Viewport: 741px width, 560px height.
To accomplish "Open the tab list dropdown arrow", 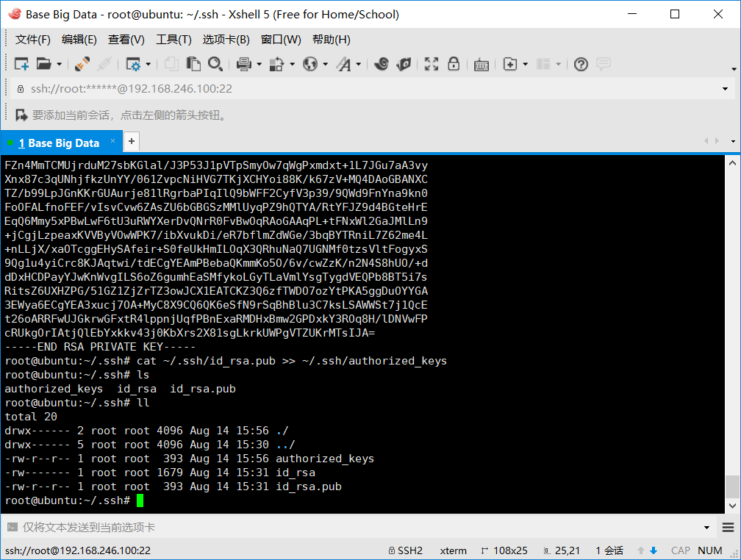I will [733, 141].
